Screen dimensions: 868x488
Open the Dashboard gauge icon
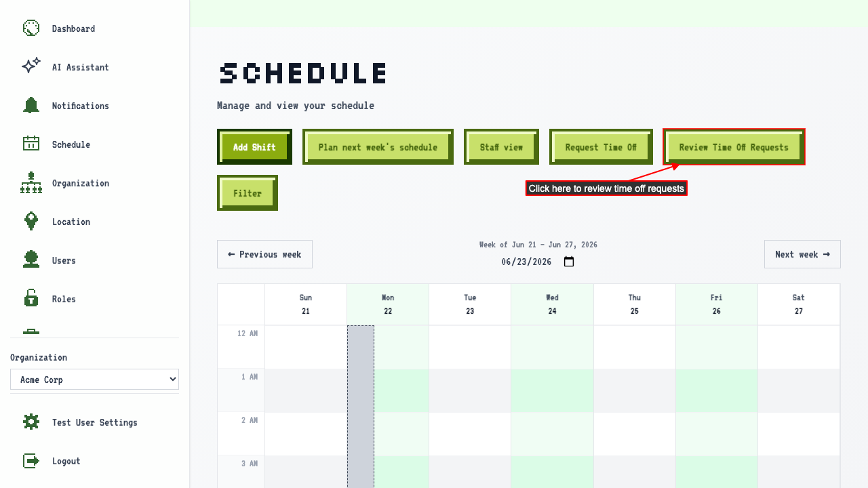(31, 28)
